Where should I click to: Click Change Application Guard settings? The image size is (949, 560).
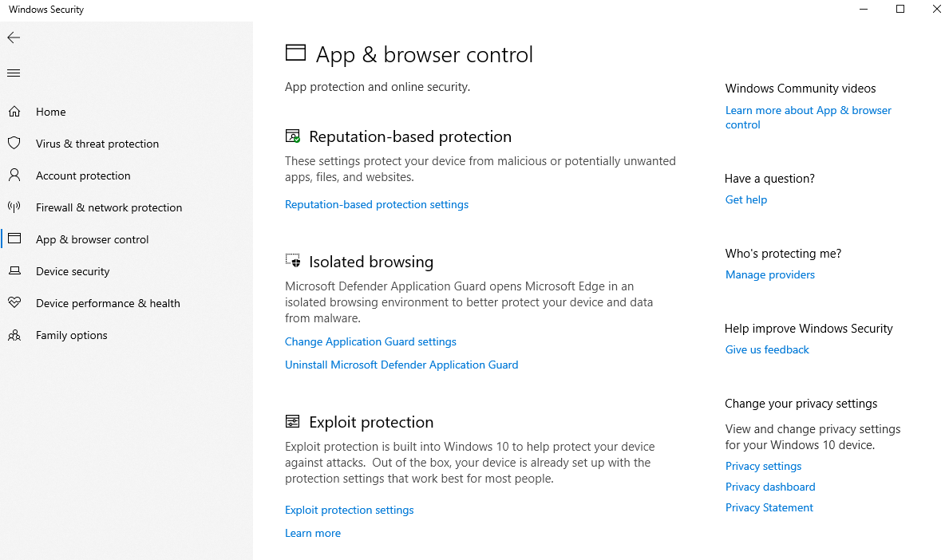pos(370,341)
